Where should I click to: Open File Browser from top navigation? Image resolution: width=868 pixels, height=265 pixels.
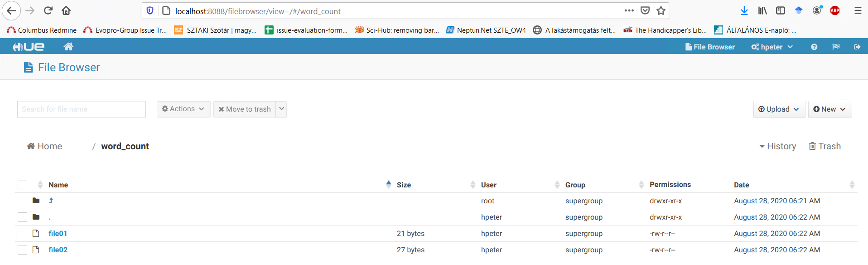[x=710, y=47]
